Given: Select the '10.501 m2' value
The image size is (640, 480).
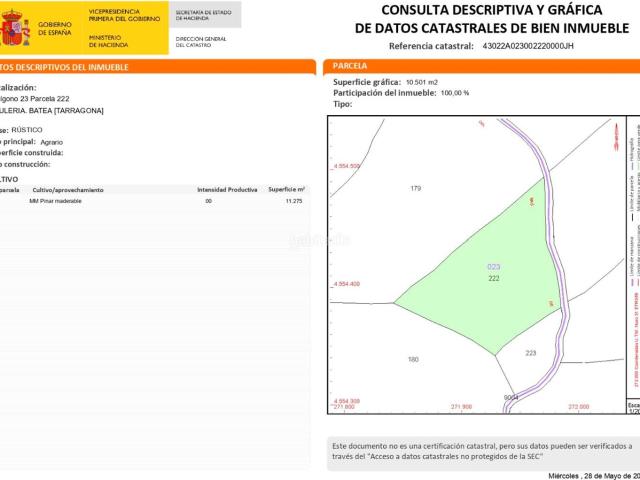Looking at the screenshot, I should coord(422,82).
